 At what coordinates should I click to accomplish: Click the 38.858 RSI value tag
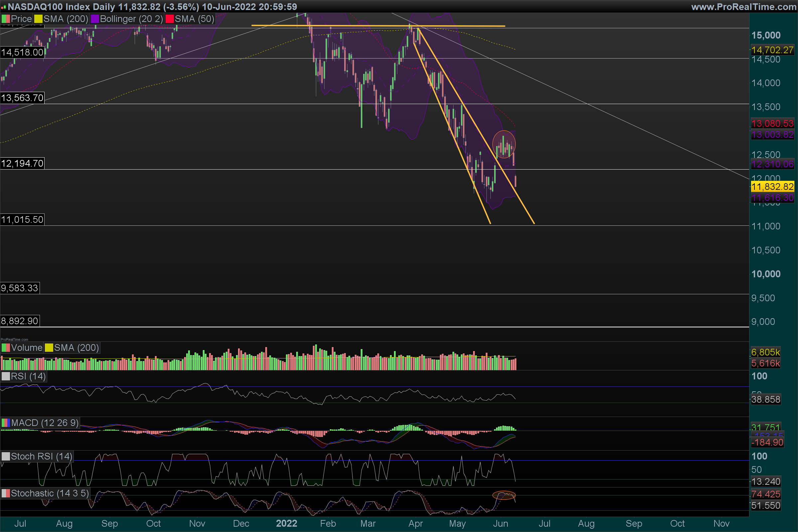click(x=766, y=399)
